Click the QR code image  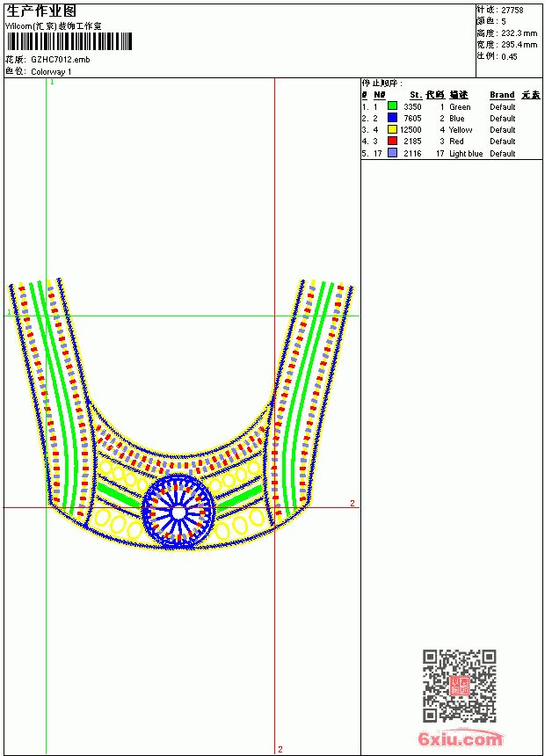(x=460, y=686)
